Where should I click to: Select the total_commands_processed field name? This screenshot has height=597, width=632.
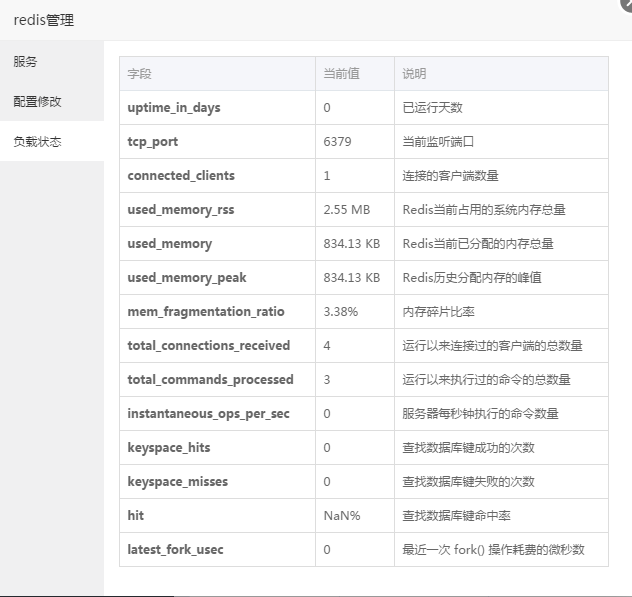click(210, 380)
